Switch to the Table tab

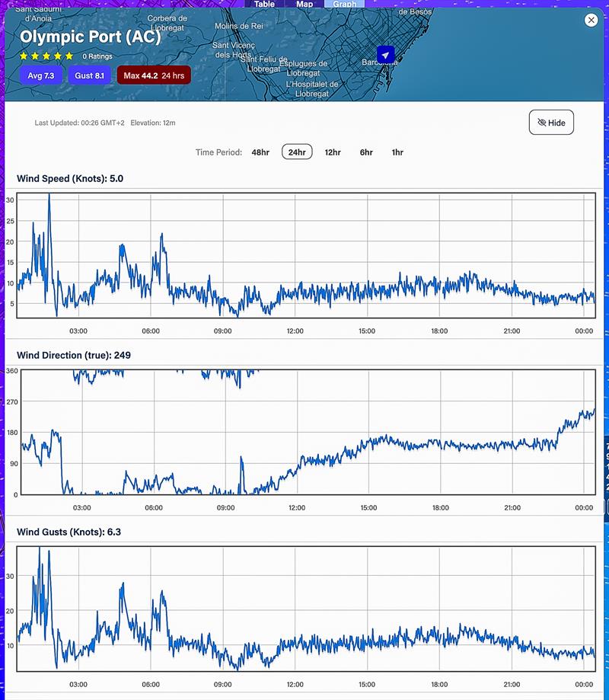[265, 4]
